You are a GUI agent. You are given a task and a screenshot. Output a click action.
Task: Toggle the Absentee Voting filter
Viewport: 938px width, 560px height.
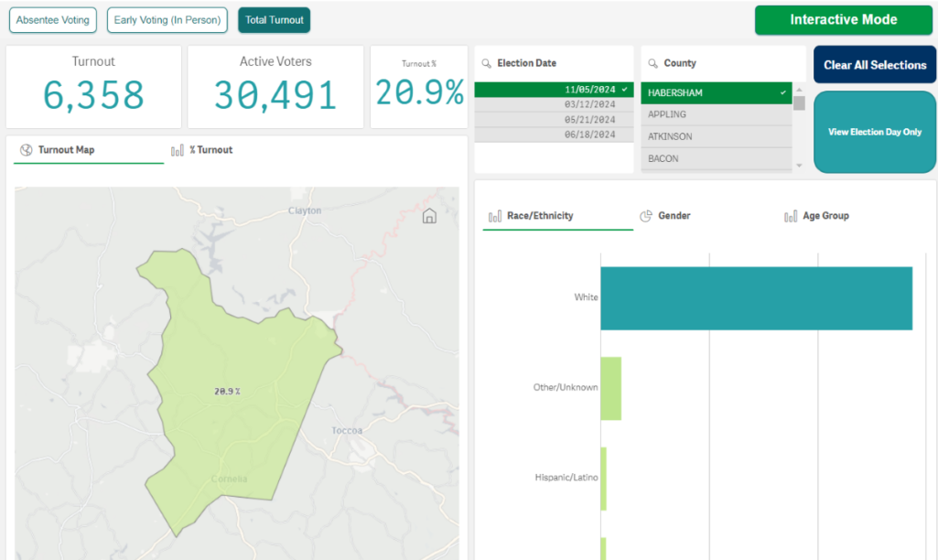tap(53, 20)
